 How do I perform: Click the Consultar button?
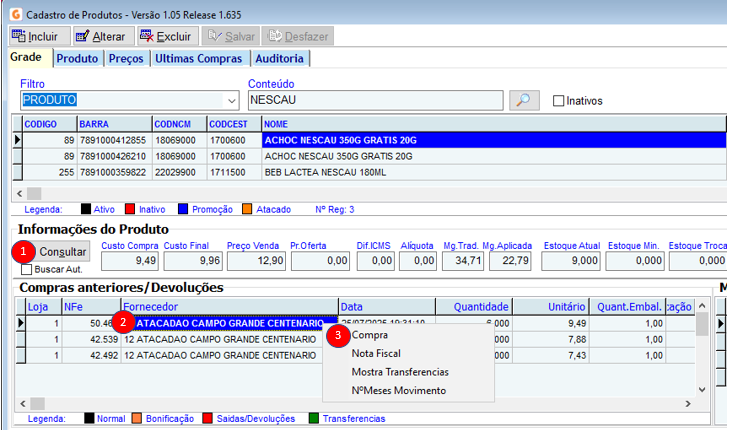63,251
